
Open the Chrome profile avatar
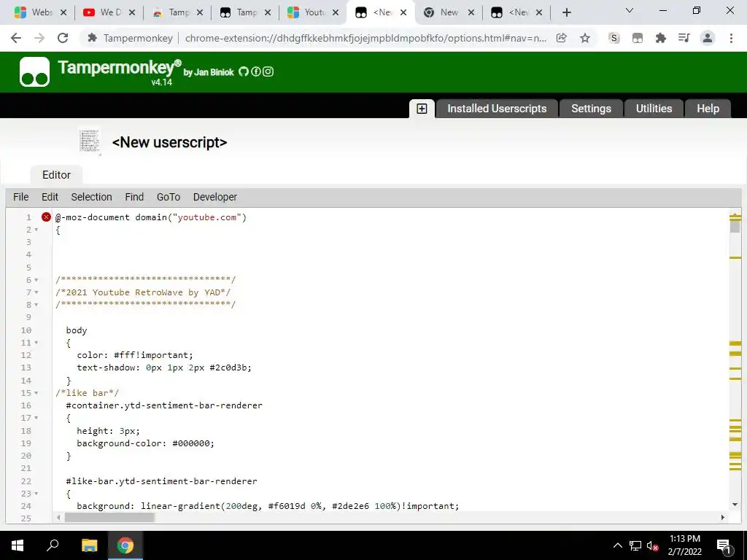708,38
